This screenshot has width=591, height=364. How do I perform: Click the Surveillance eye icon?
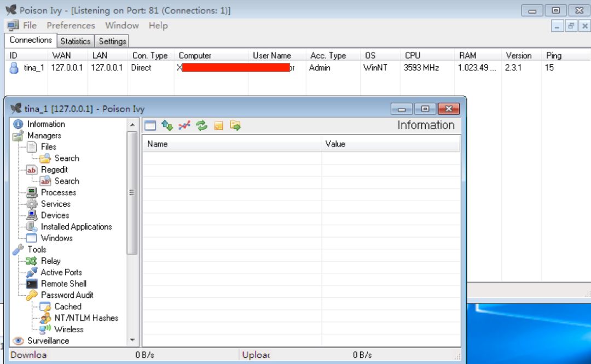(x=18, y=340)
